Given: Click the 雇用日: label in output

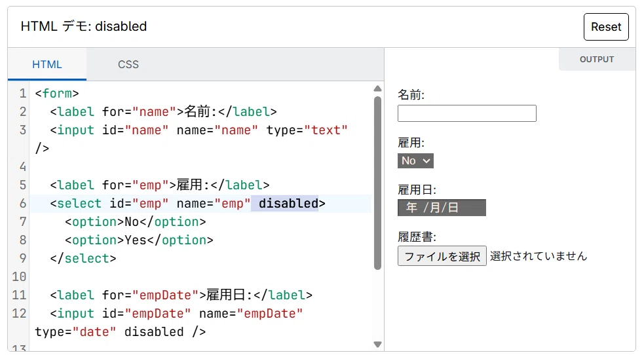Looking at the screenshot, I should [417, 190].
